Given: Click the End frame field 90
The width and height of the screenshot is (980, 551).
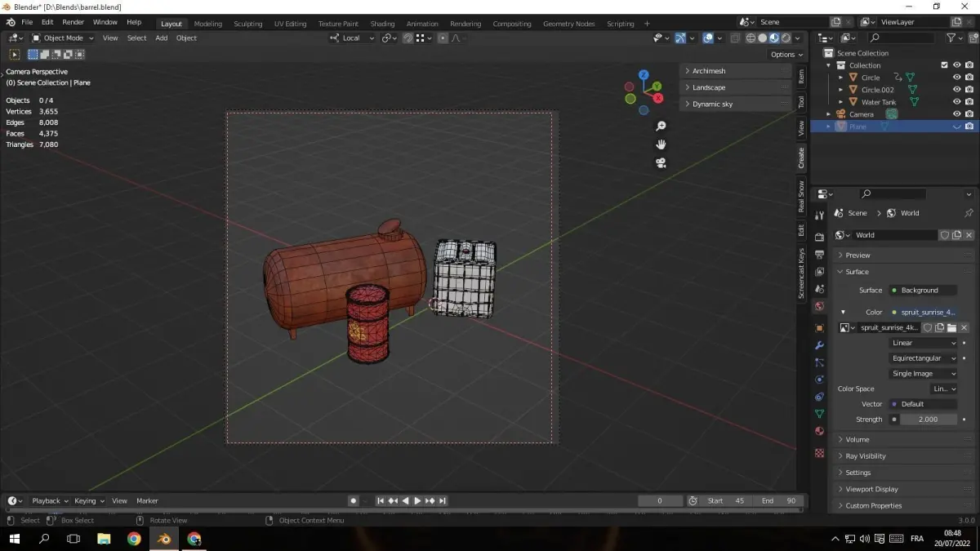Looking at the screenshot, I should click(x=780, y=500).
